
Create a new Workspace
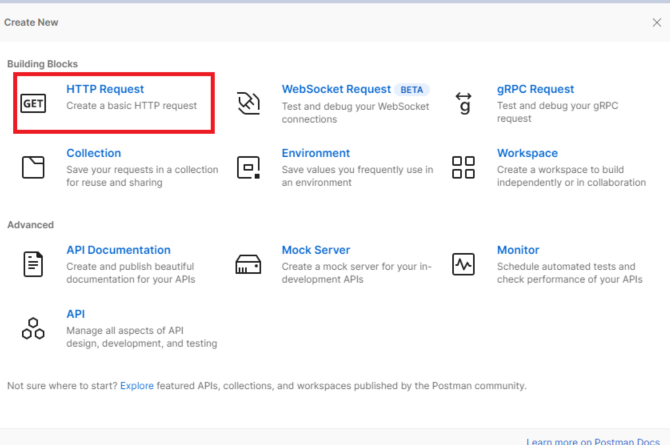click(527, 153)
